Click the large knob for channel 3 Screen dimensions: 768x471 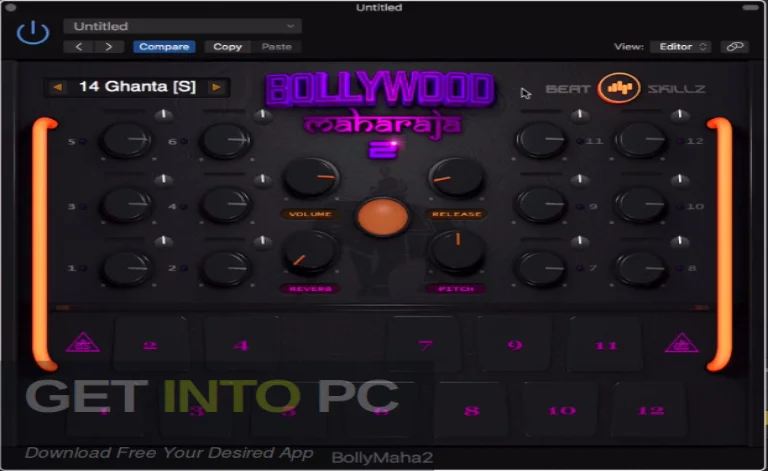pyautogui.click(x=126, y=204)
